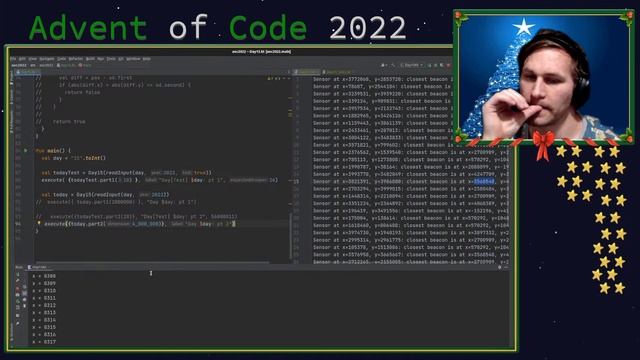This screenshot has width=640, height=360.
Task: Click the 'val day' assignment line
Action: pos(73,158)
